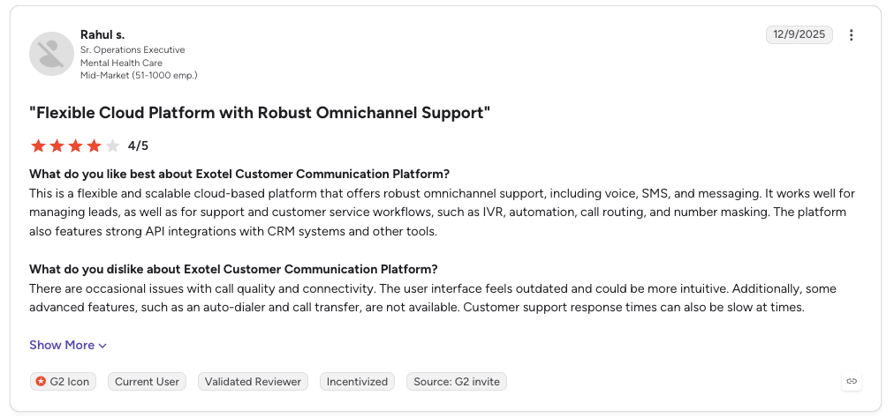894x418 pixels.
Task: Click the fourth red rating star
Action: point(94,146)
